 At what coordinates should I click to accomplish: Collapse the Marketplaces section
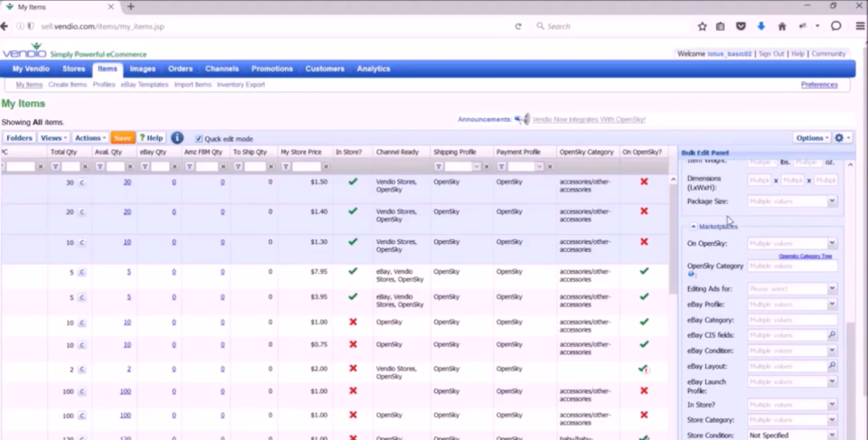(x=693, y=227)
